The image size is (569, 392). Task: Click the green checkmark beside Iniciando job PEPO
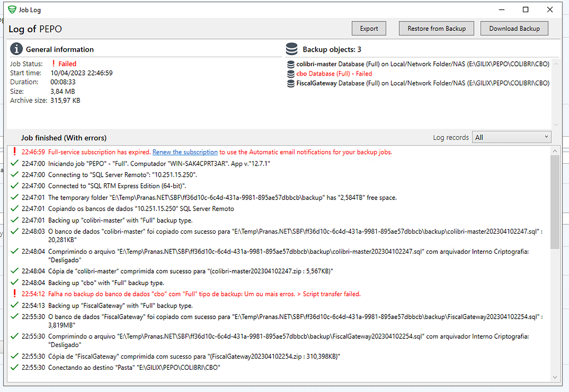[14, 163]
